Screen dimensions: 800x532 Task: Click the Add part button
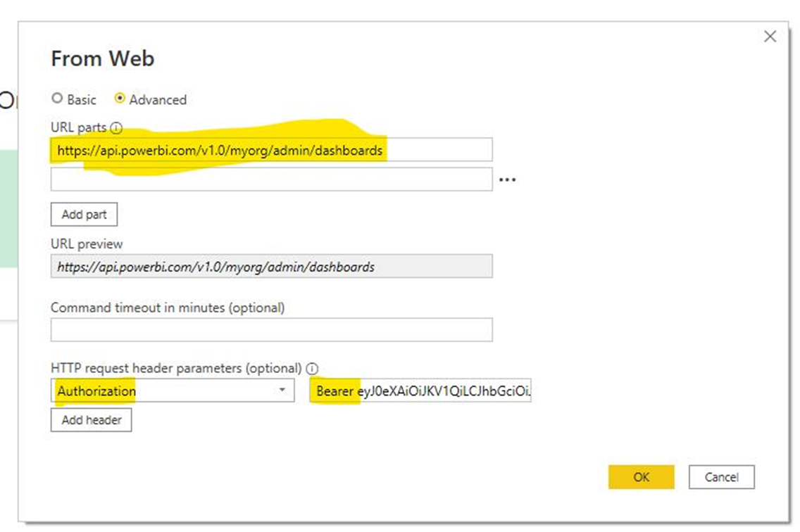click(85, 214)
